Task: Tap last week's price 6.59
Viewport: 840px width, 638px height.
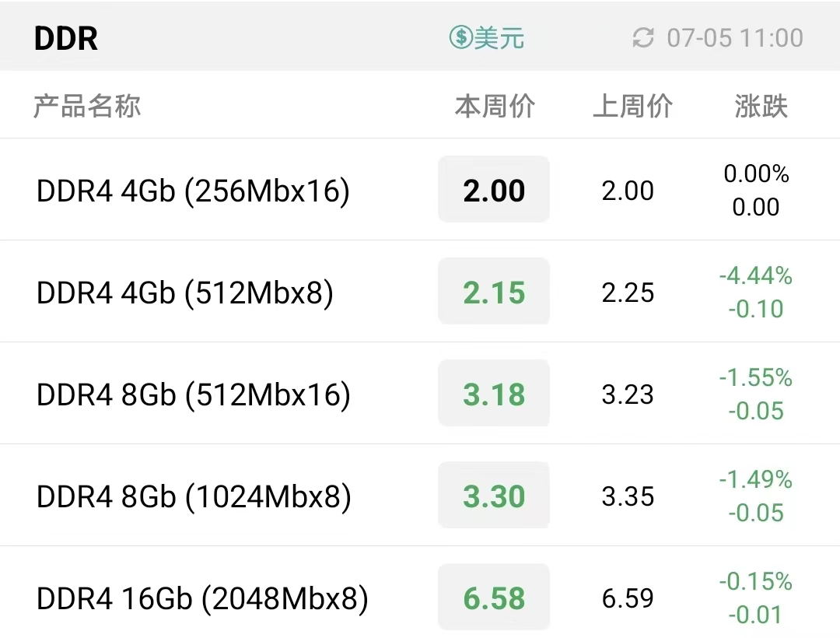Action: (628, 598)
